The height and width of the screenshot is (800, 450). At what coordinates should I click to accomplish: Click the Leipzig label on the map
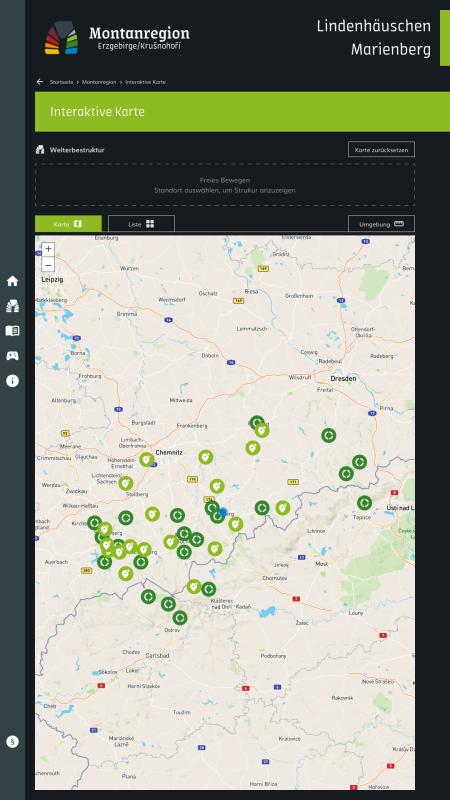52,280
